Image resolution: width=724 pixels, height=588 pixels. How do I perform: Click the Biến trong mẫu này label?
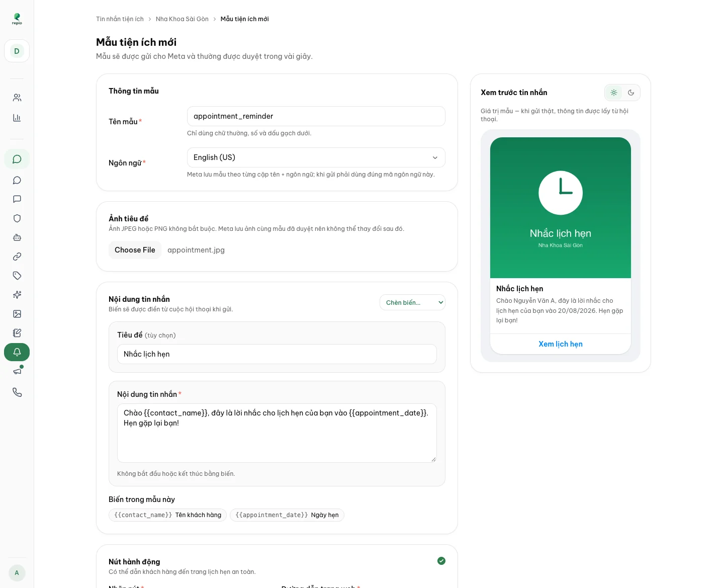tap(142, 499)
